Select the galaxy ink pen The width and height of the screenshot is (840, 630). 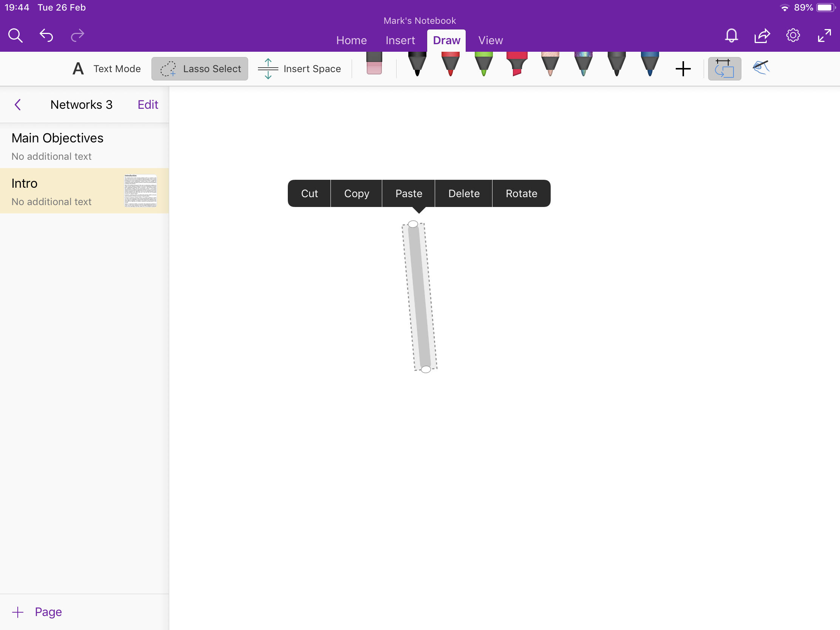[583, 64]
